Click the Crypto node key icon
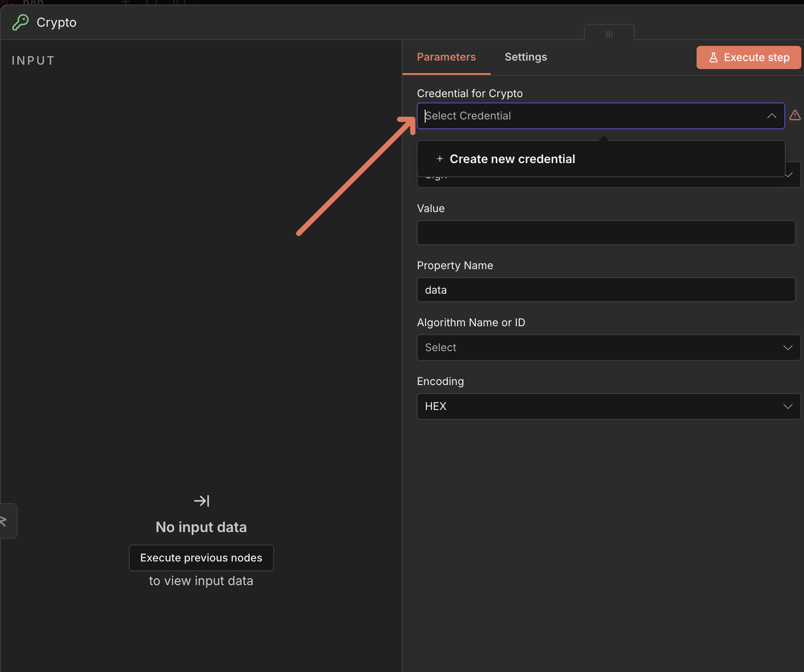804x672 pixels. [21, 22]
